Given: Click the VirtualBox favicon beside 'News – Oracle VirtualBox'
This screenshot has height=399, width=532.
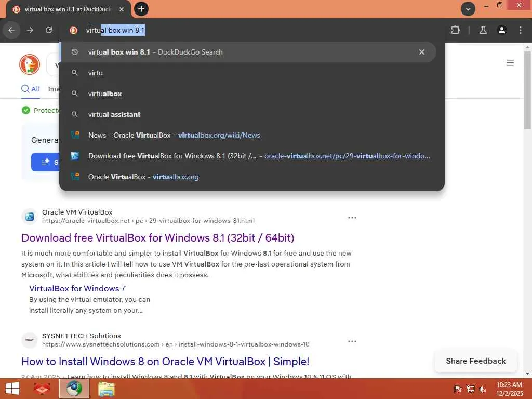Looking at the screenshot, I should (75, 135).
